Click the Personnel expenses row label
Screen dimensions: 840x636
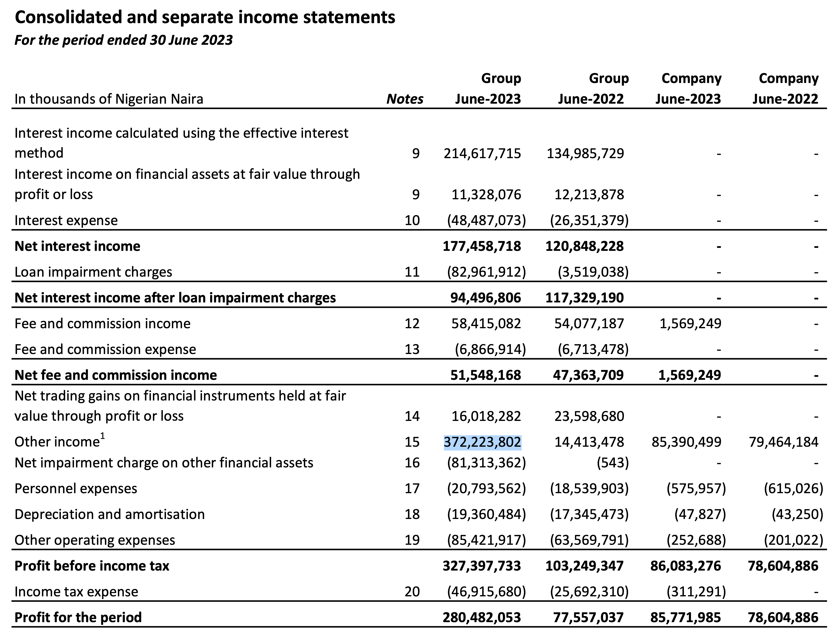(x=76, y=489)
